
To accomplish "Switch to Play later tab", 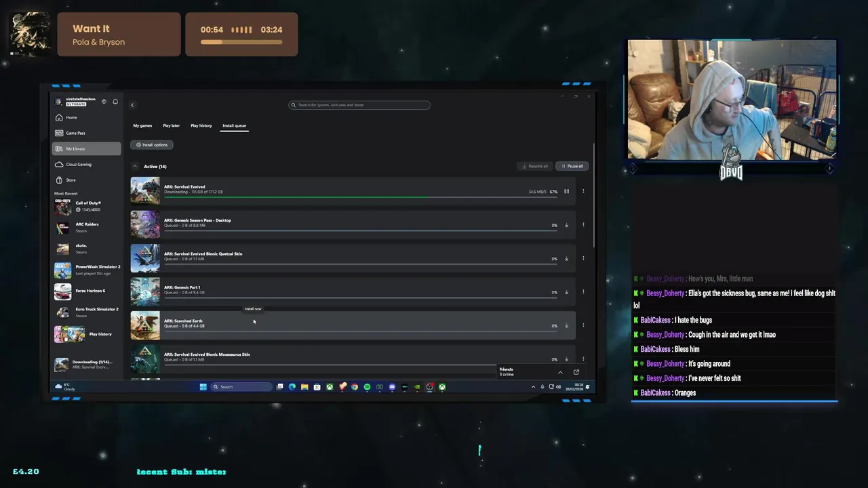I will tap(171, 125).
